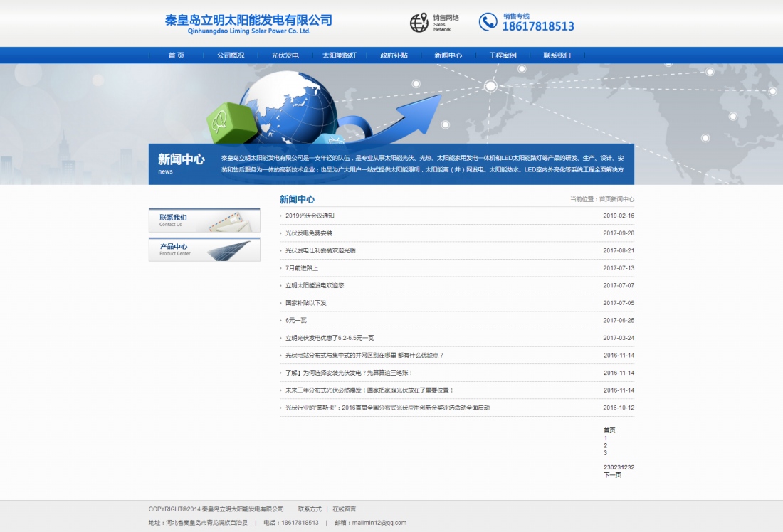Select 光伏发电 from the navigation bar

tap(285, 54)
